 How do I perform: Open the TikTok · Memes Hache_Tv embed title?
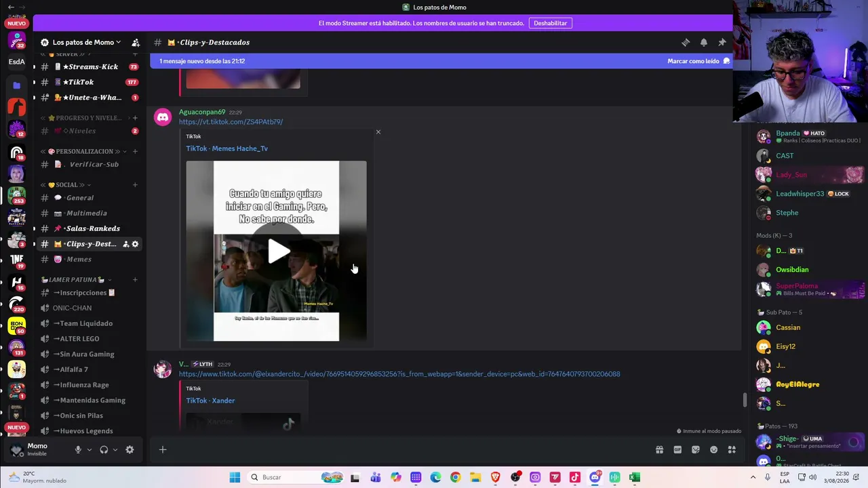227,148
